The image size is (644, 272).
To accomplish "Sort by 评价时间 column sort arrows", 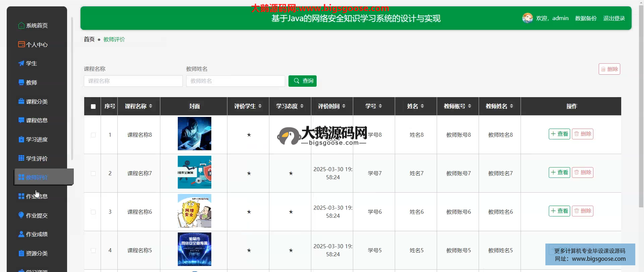I will point(344,106).
